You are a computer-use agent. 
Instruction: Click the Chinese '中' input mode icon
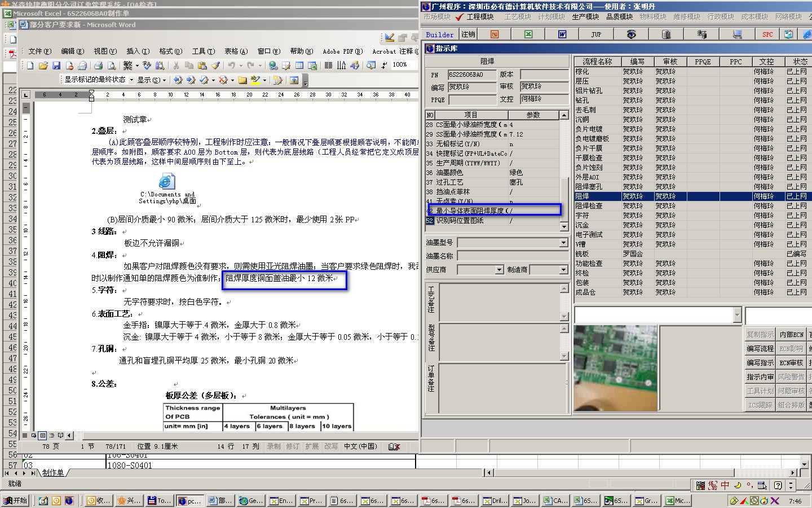pyautogui.click(x=725, y=485)
